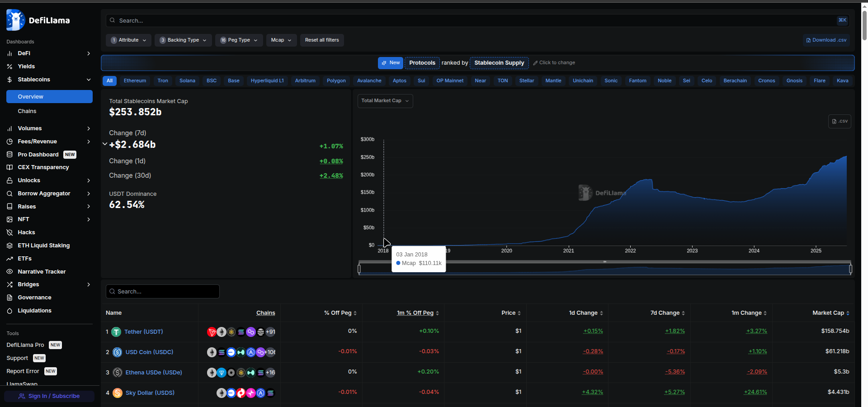Click the +91 chains badge for Tether
Screen dimensions: 868x407
pyautogui.click(x=270, y=332)
